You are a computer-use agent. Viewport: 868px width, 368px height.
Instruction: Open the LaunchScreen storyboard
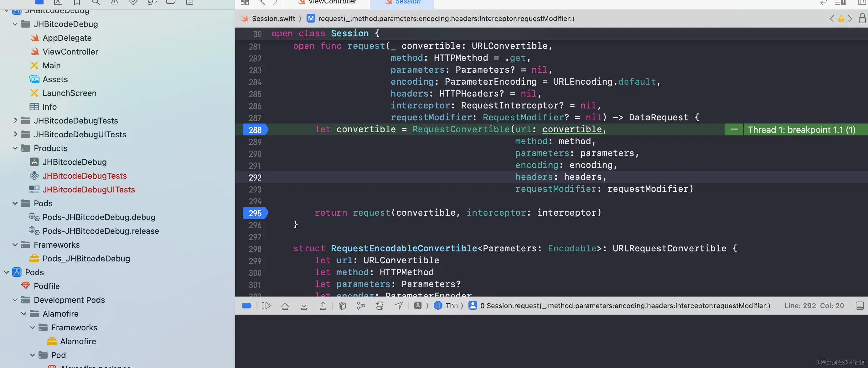click(x=69, y=93)
